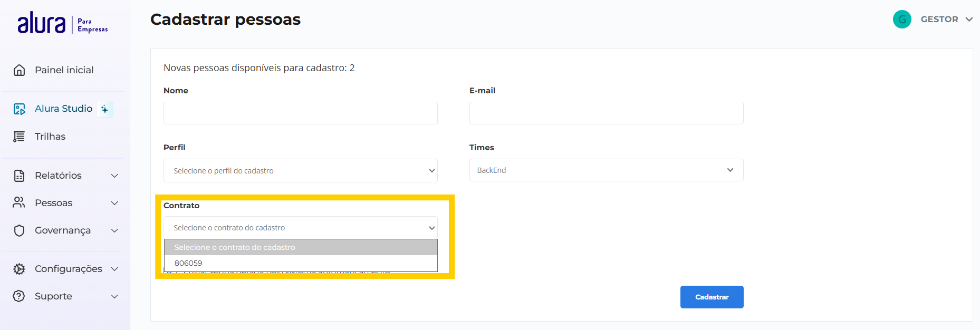Open the Alura Para Empresas logo

click(62, 23)
